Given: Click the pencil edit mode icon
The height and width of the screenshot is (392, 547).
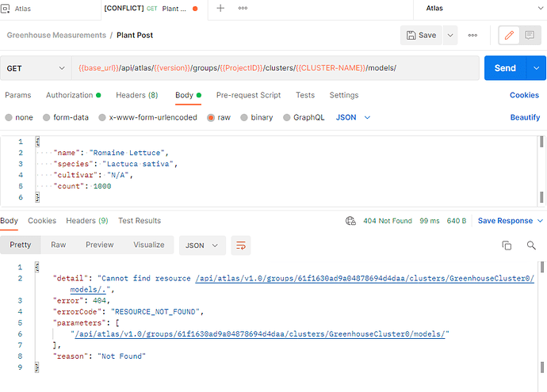Looking at the screenshot, I should [x=509, y=36].
